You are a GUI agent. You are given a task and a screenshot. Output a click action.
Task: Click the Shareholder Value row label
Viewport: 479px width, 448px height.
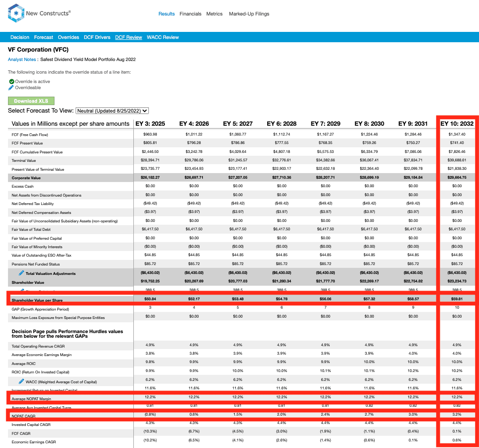coord(28,282)
